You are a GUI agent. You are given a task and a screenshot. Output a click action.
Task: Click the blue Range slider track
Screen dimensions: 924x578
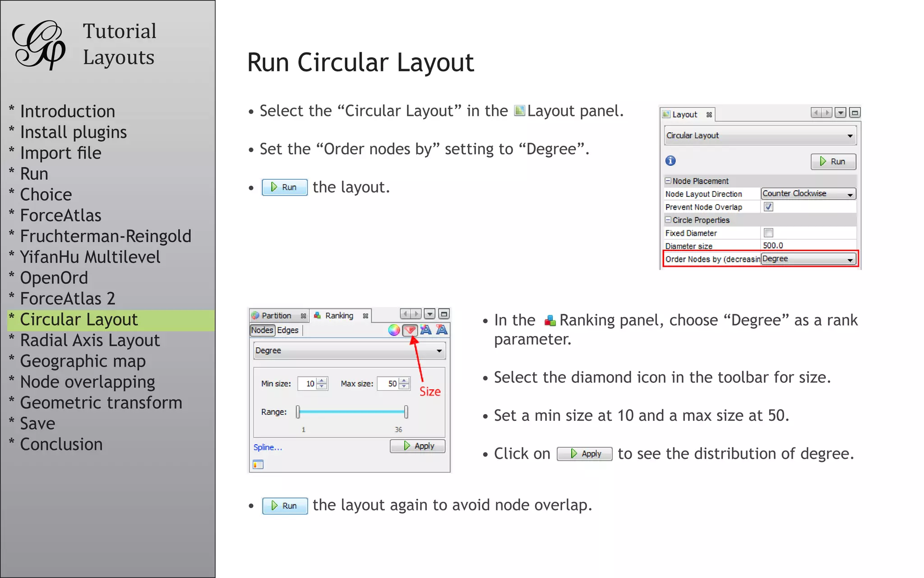(x=352, y=412)
